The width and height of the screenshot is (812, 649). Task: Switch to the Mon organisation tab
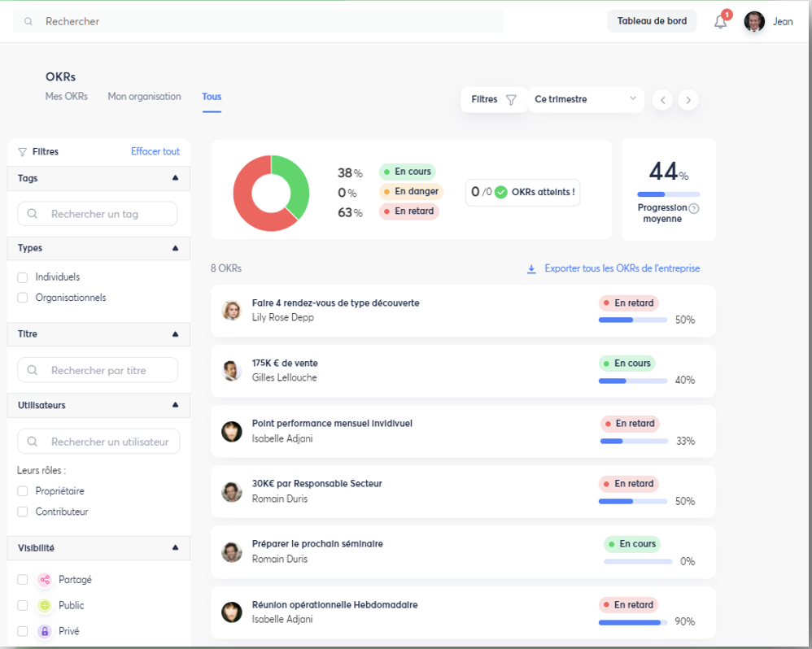pos(144,97)
